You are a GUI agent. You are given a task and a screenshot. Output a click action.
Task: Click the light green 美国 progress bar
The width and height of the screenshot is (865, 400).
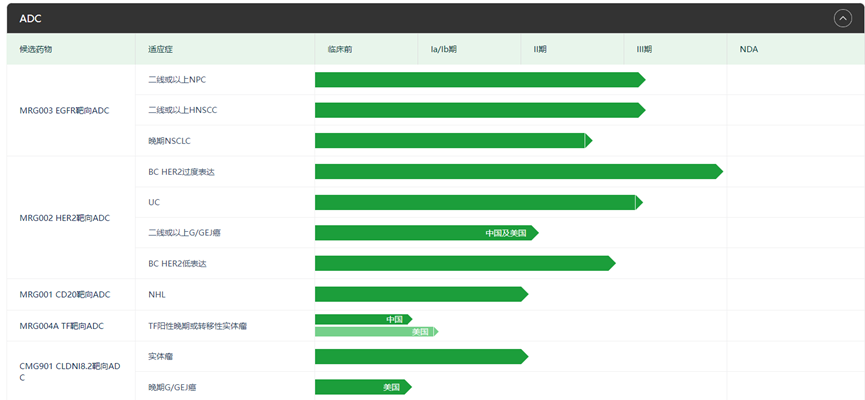(375, 331)
